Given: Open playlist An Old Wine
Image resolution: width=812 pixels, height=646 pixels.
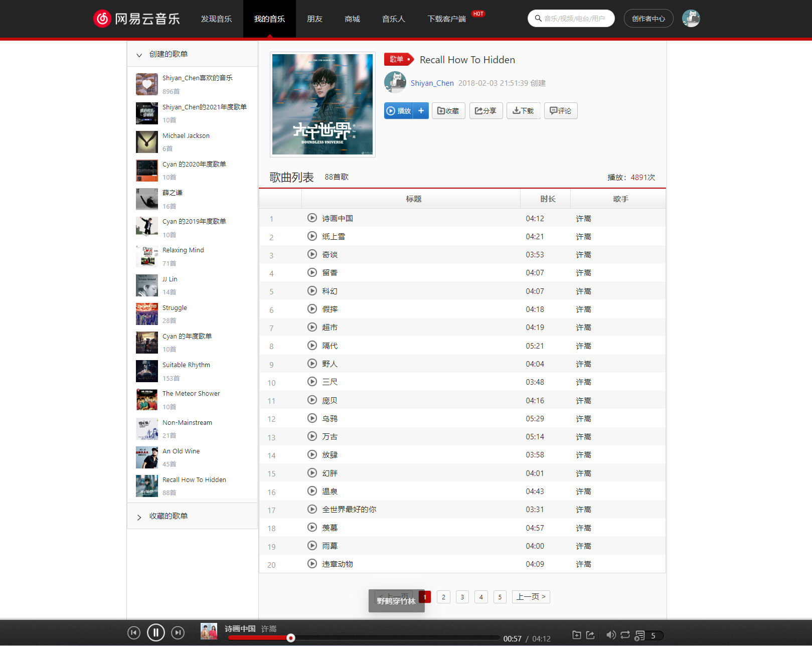Looking at the screenshot, I should [193, 457].
